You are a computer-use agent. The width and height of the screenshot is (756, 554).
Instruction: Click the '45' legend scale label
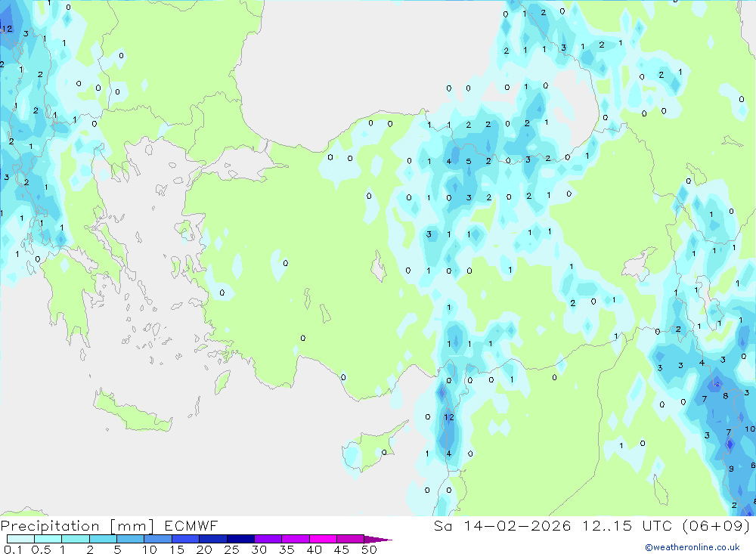(342, 549)
